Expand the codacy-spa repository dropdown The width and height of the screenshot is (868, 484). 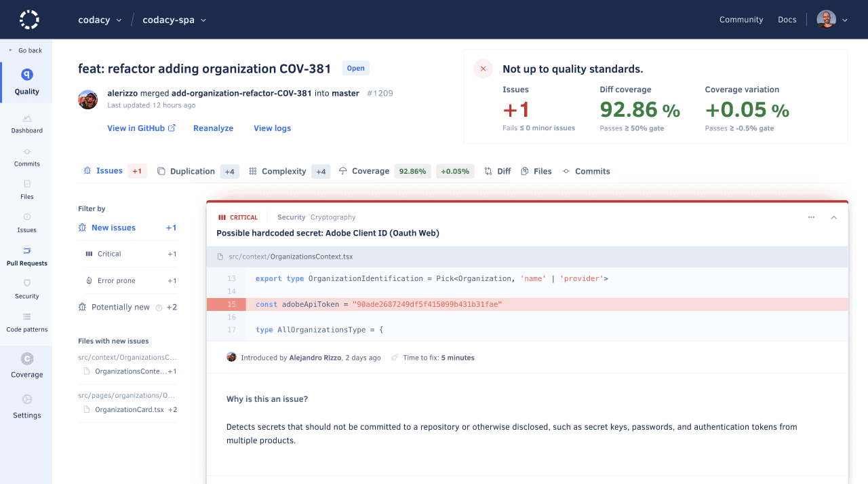tap(174, 20)
